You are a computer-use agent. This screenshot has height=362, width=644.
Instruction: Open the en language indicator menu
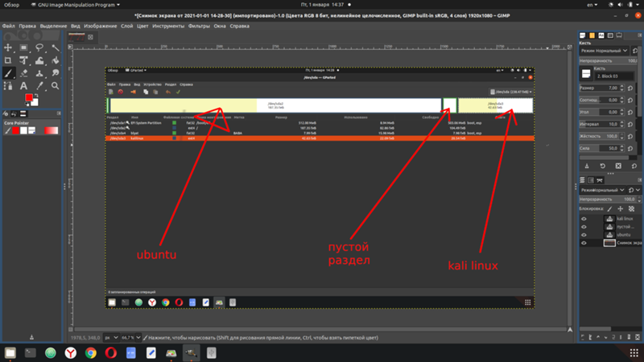coord(592,5)
